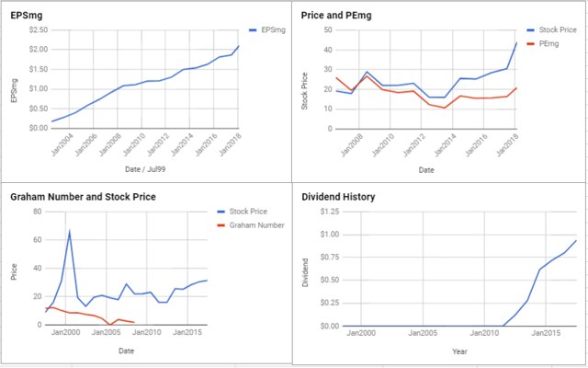The image size is (588, 368).
Task: Click the stock price peak in Graham chart
Action: pyautogui.click(x=69, y=232)
